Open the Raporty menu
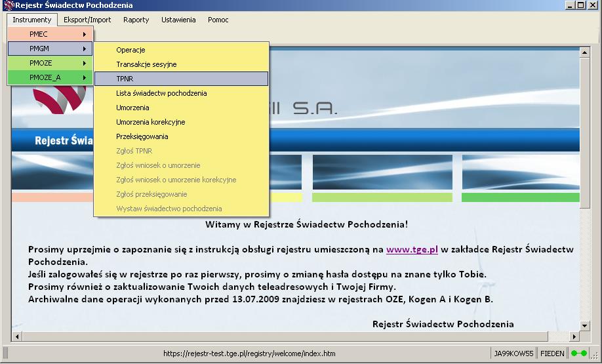This screenshot has height=364, width=602. click(x=136, y=20)
